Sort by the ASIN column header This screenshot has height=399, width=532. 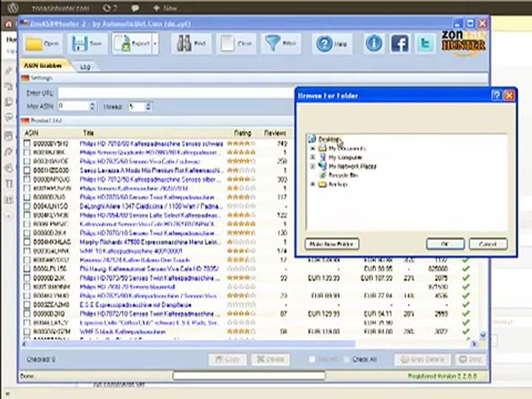(32, 132)
